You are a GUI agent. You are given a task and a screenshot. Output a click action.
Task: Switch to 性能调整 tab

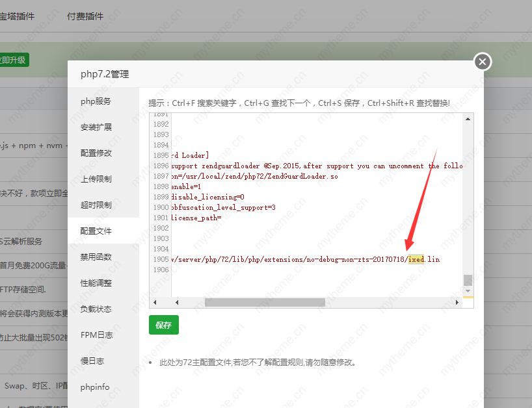pos(96,283)
